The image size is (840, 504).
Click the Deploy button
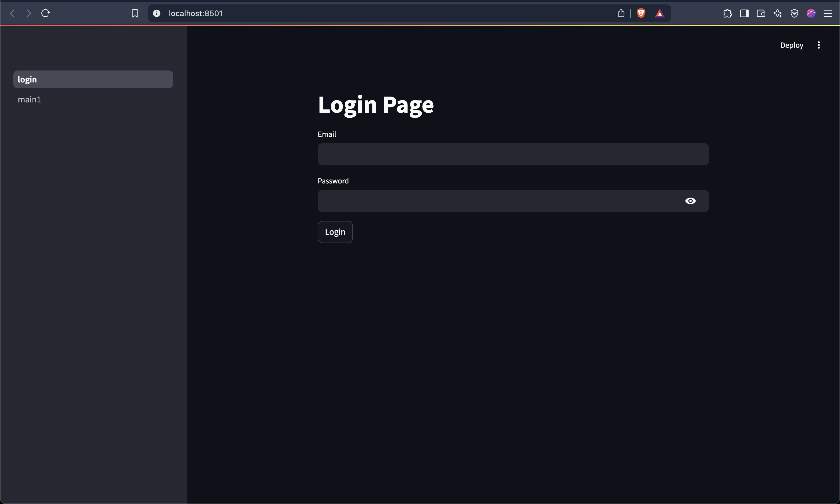[x=791, y=45]
